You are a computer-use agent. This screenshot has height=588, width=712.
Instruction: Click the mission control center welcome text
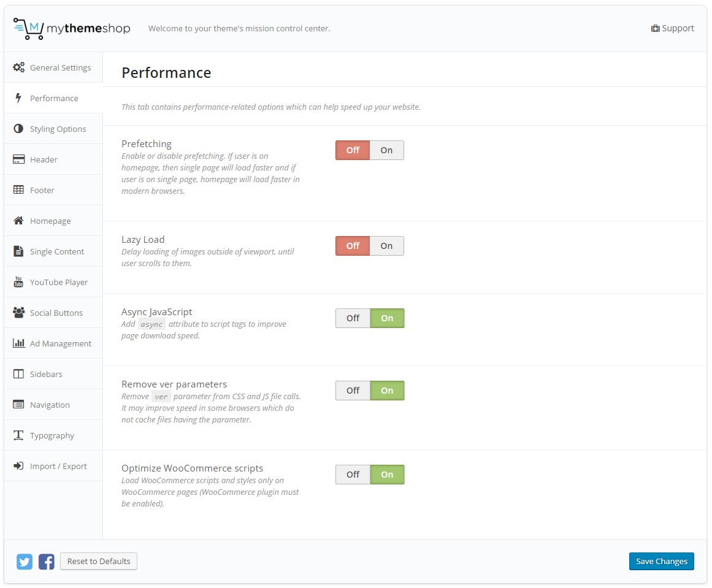(239, 29)
